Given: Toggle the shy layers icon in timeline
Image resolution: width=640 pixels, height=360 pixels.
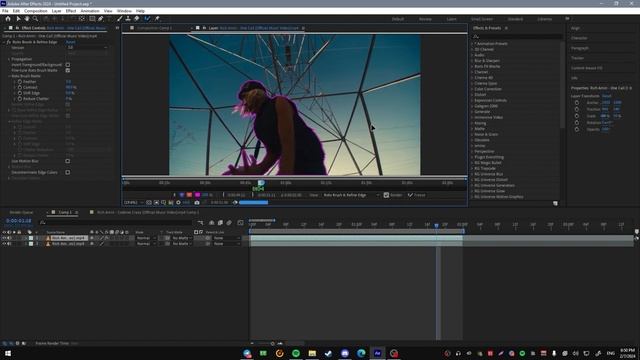Looking at the screenshot, I should pyautogui.click(x=211, y=222).
